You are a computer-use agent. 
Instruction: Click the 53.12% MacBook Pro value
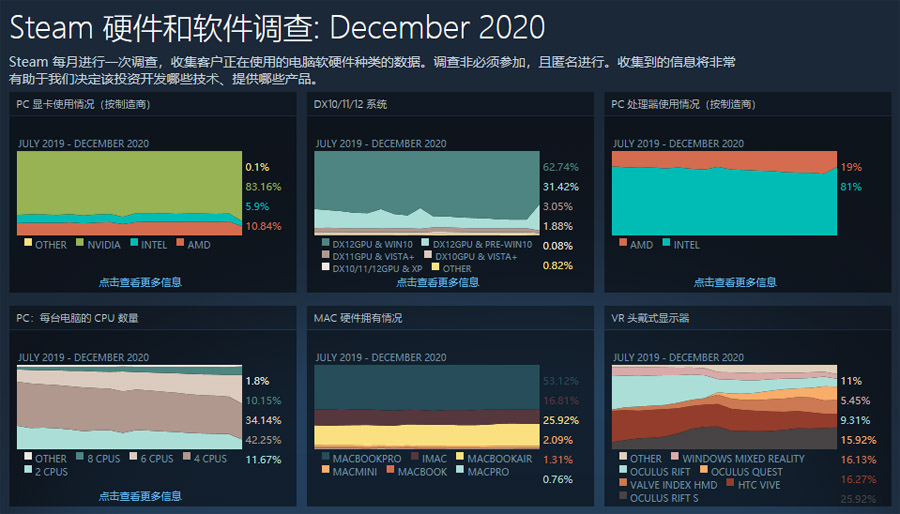point(561,381)
